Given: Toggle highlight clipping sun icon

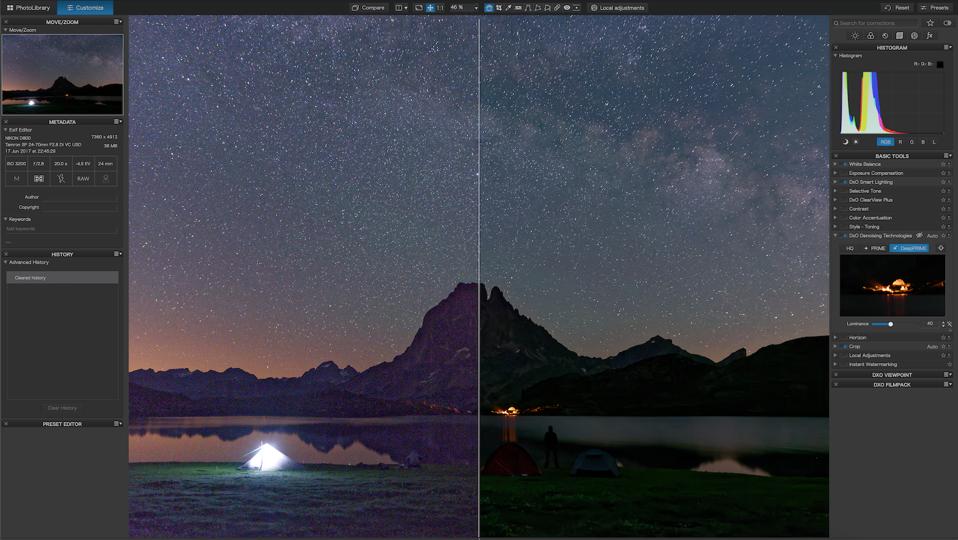Looking at the screenshot, I should tap(856, 142).
